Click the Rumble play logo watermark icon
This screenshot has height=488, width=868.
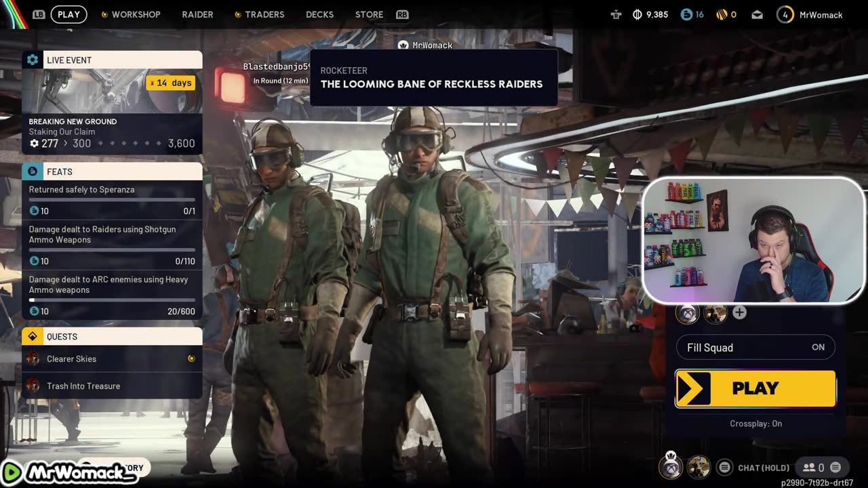tap(11, 472)
